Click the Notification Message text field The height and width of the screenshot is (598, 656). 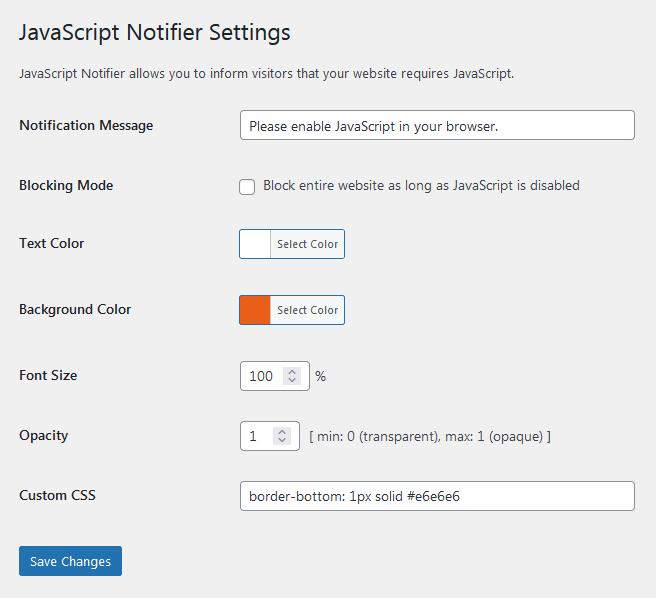click(x=437, y=125)
